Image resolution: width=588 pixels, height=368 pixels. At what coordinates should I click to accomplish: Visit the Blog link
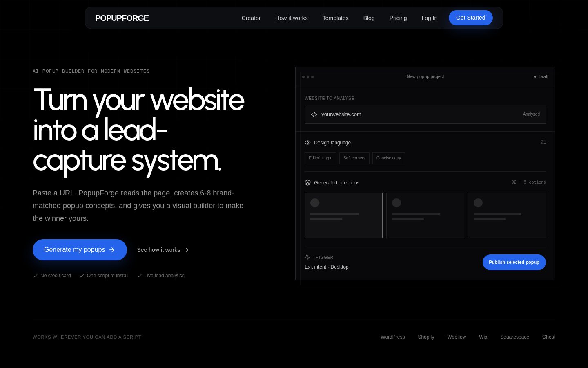[x=369, y=18]
